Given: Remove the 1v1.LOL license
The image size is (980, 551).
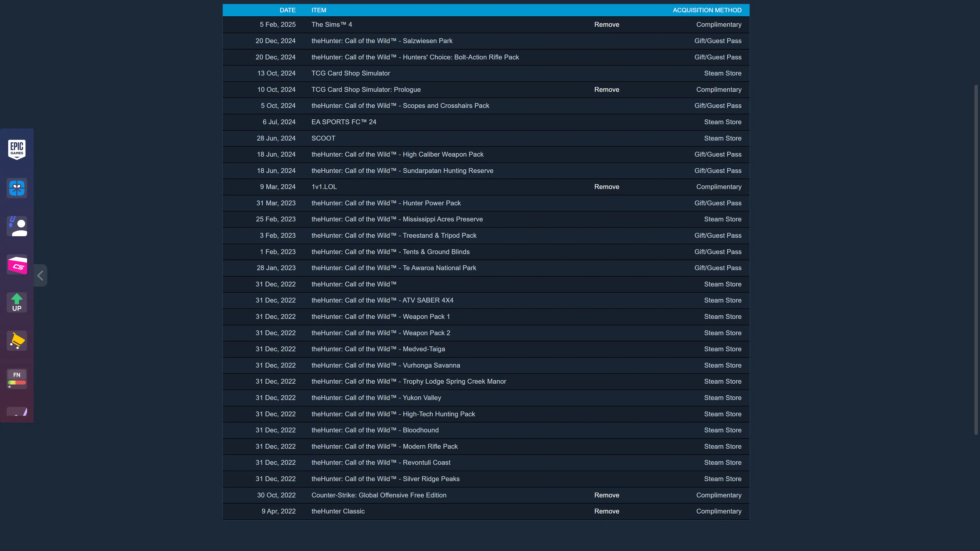Looking at the screenshot, I should [x=607, y=187].
